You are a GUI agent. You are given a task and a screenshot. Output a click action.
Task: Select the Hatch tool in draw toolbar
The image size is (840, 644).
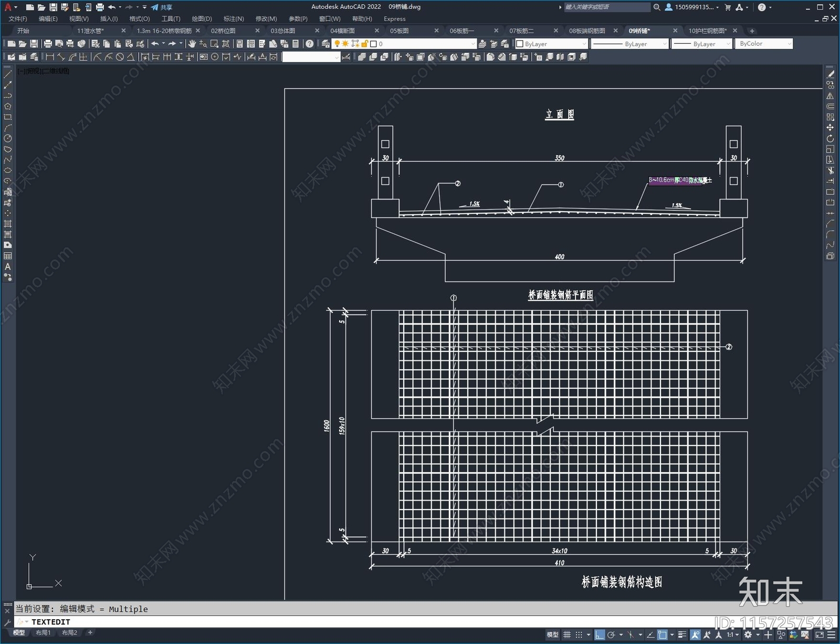[x=7, y=224]
